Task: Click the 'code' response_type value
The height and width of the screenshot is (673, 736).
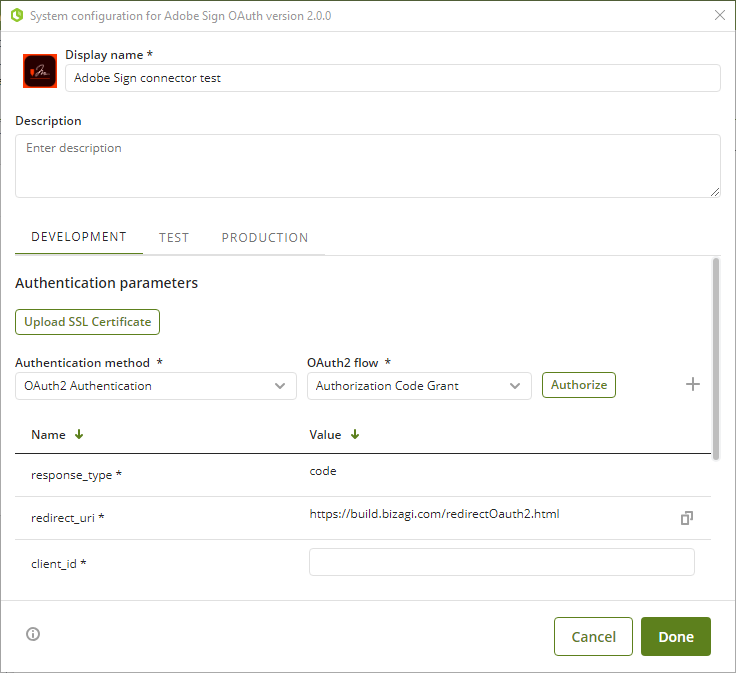Action: (323, 471)
